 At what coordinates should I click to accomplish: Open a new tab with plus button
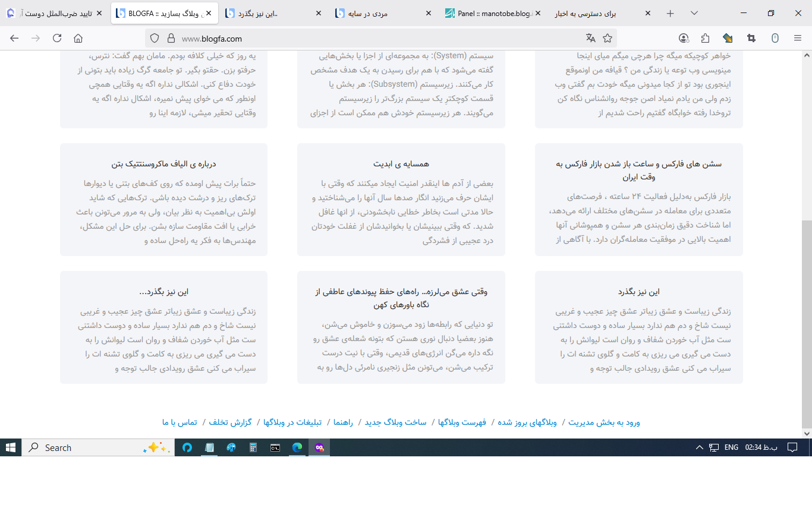click(x=670, y=13)
